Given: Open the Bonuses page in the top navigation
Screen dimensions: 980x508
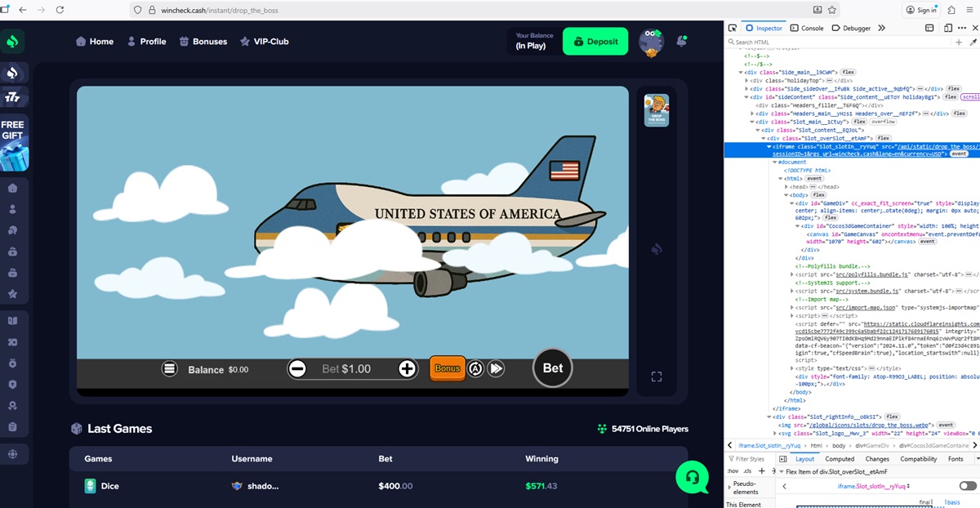Looking at the screenshot, I should [203, 42].
